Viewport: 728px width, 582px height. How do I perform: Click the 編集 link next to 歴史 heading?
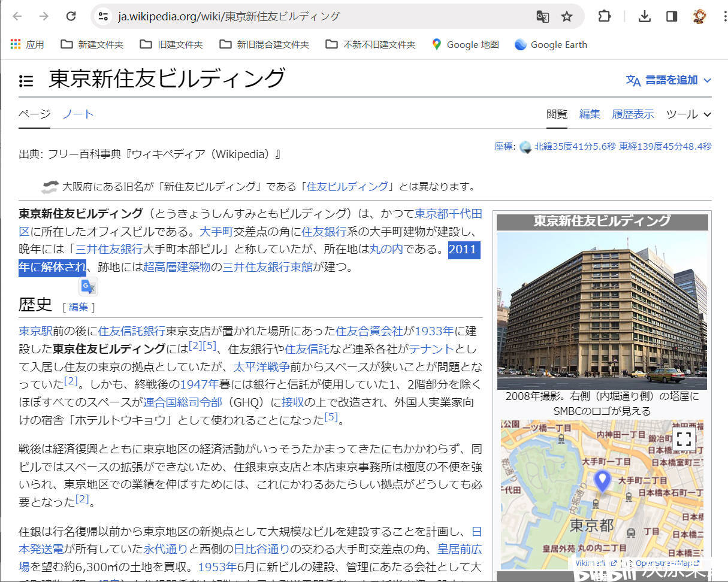(78, 307)
